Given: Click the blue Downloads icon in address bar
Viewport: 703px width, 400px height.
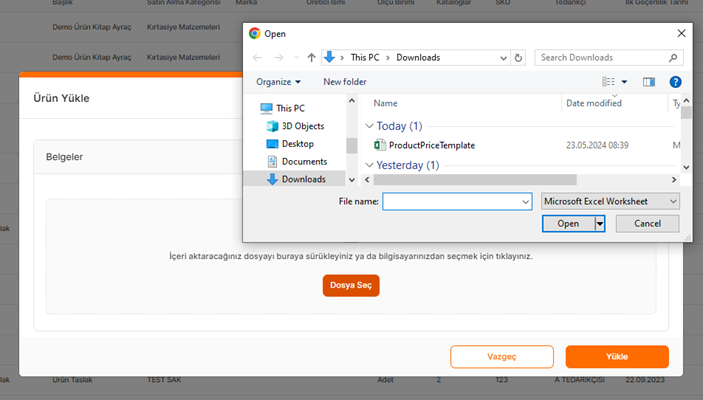Looking at the screenshot, I should (330, 57).
